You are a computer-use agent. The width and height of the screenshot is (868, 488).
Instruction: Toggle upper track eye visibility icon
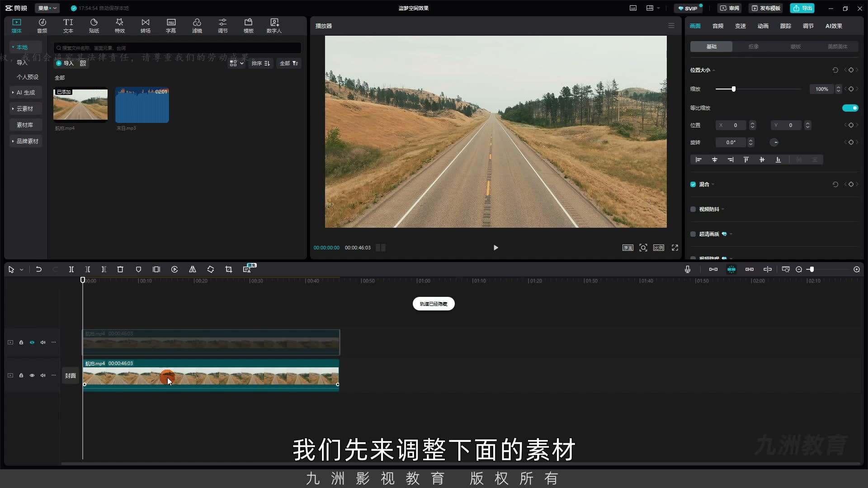pos(32,343)
